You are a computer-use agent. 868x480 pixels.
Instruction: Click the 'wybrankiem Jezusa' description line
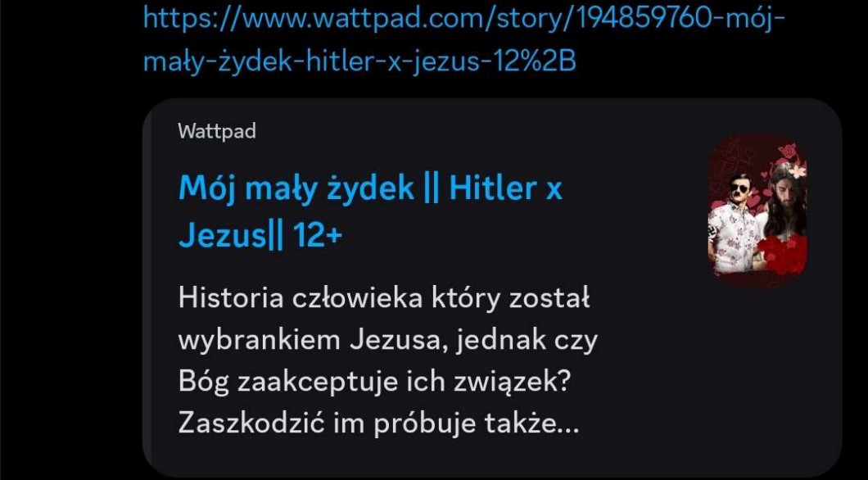pyautogui.click(x=388, y=340)
